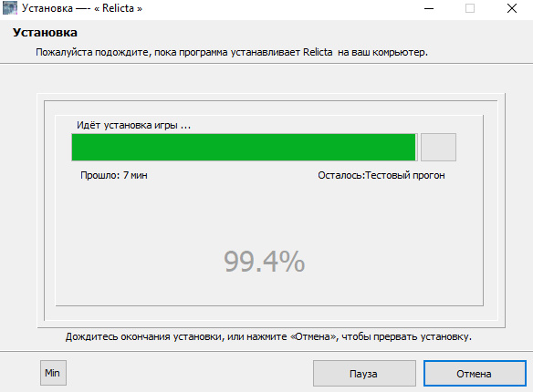
Task: Click the green installation progress bar
Action: coord(244,148)
